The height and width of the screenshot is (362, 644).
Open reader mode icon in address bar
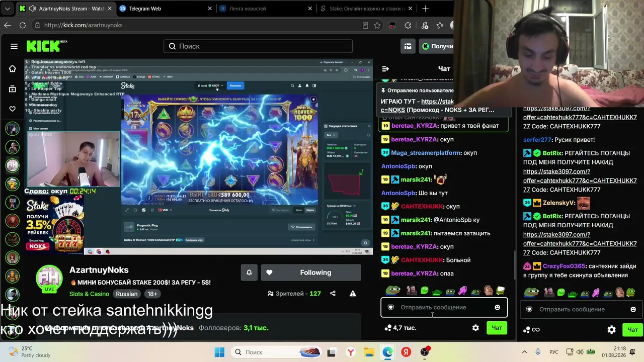click(366, 25)
